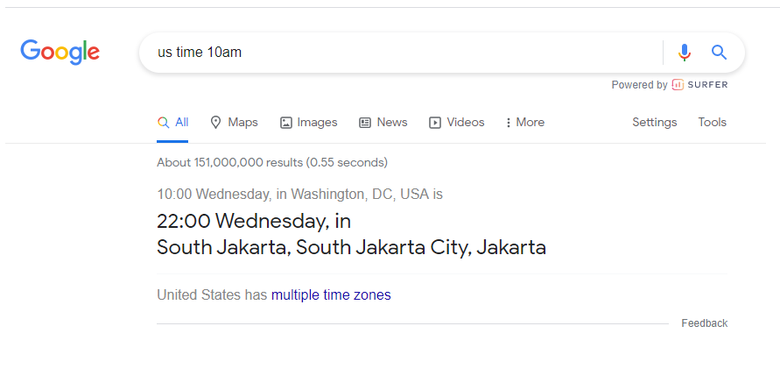Image resolution: width=780 pixels, height=390 pixels.
Task: Open the multiple time zones link
Action: point(331,295)
